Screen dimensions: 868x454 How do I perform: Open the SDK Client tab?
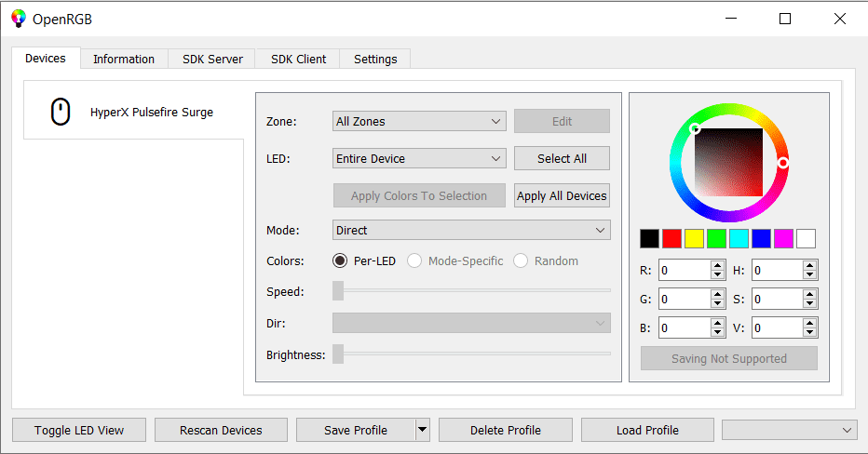[298, 59]
